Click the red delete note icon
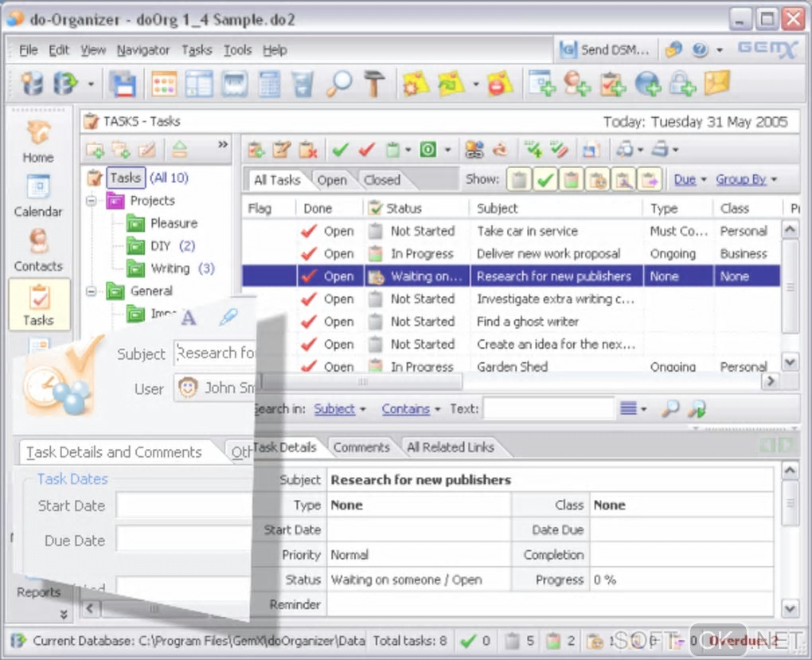This screenshot has height=660, width=812. 500,84
